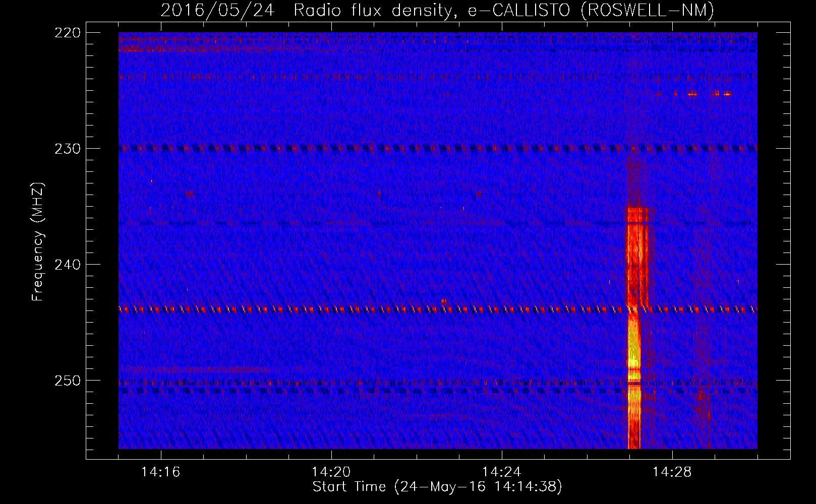Screen dimensions: 816x504
Task: Click the 'Frequency (MHZ)' axis label
Action: [38, 242]
